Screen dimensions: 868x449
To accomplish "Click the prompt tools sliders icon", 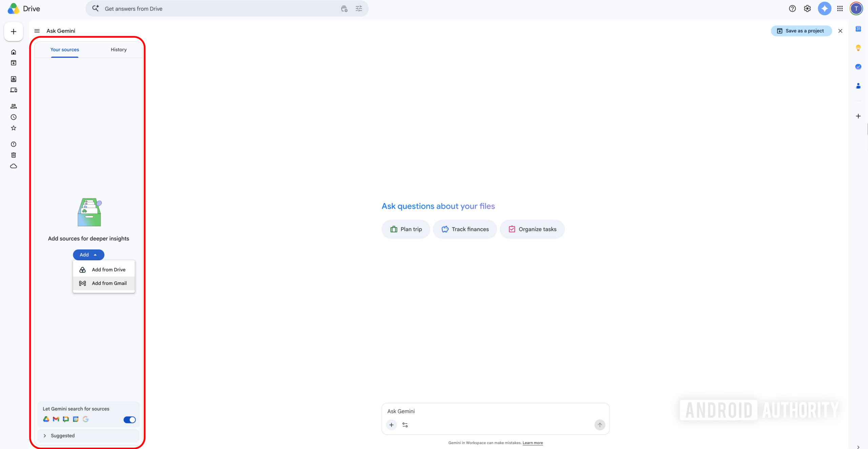I will click(x=405, y=425).
